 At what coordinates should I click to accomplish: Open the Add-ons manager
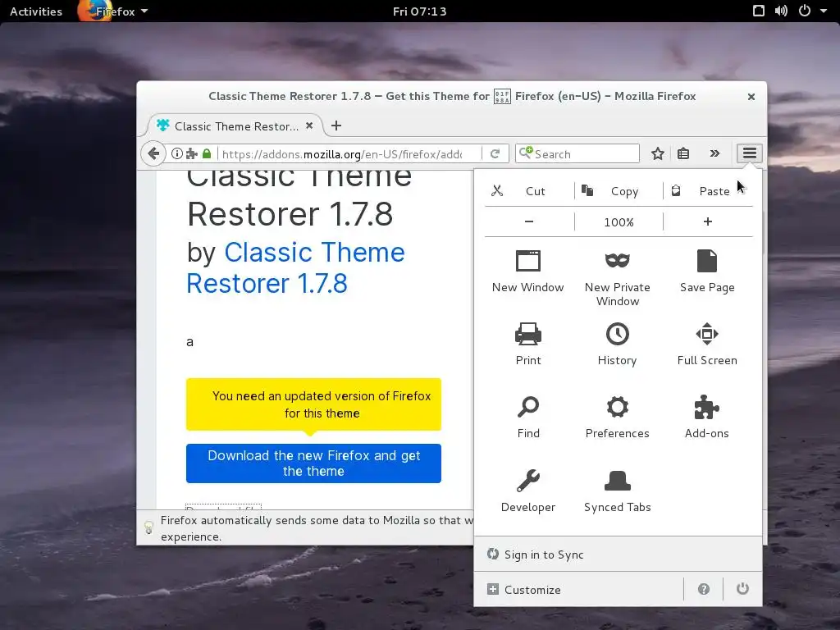tap(707, 418)
